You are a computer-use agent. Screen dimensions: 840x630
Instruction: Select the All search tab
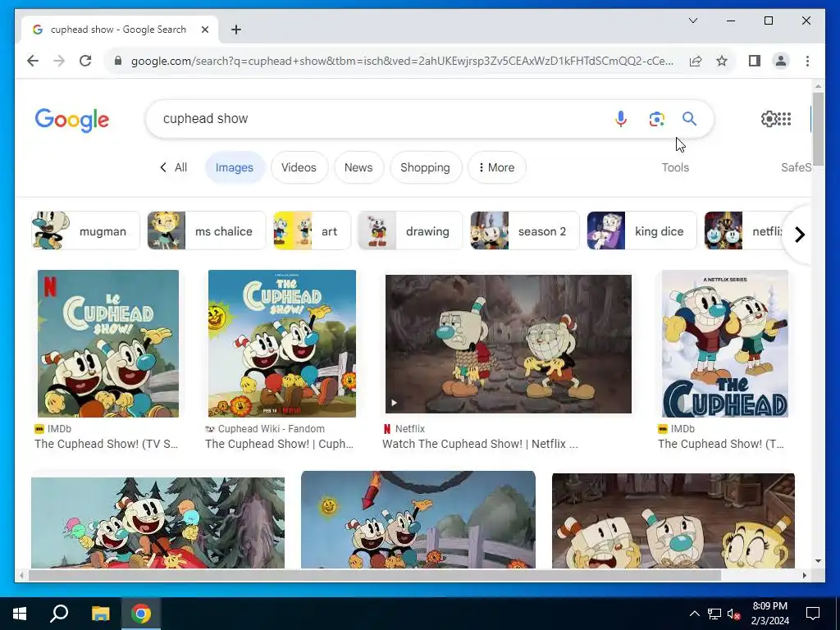tap(174, 167)
